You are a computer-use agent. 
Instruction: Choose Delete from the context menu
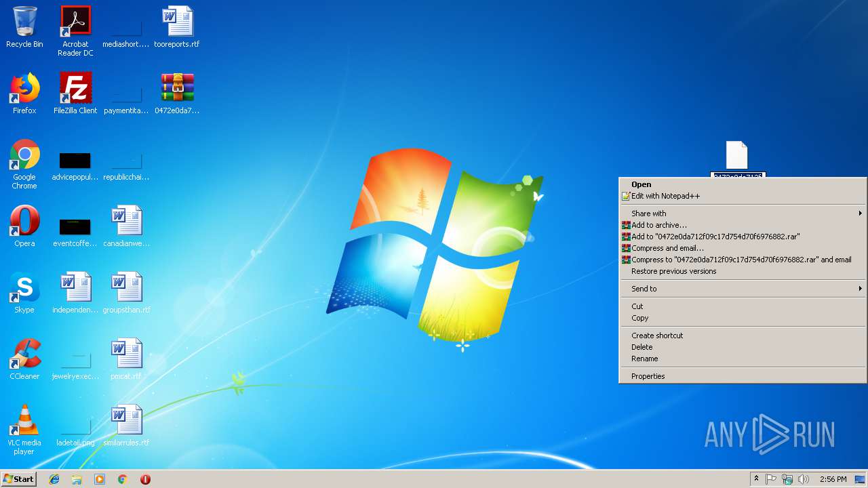(x=743, y=347)
